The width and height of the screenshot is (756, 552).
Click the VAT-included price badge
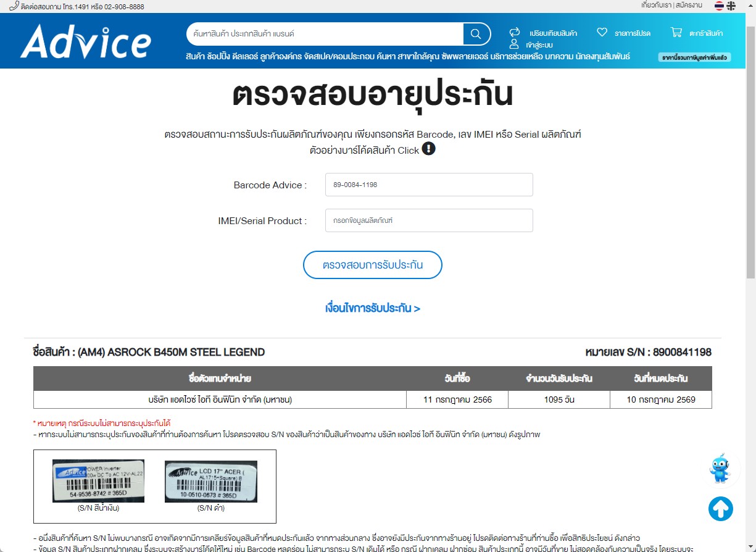click(695, 57)
